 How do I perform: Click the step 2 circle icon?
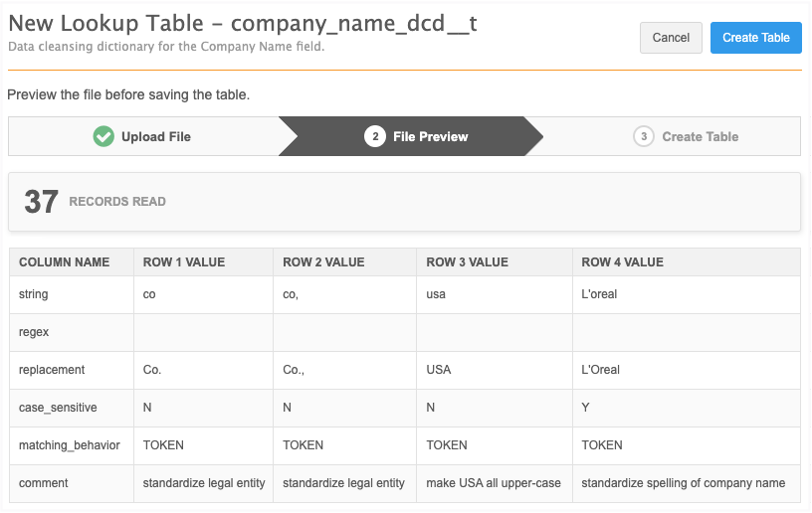click(x=375, y=136)
